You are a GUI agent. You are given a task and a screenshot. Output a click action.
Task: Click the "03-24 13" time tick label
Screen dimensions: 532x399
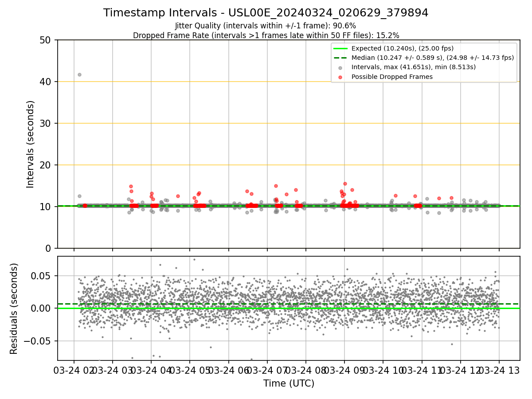499,371
